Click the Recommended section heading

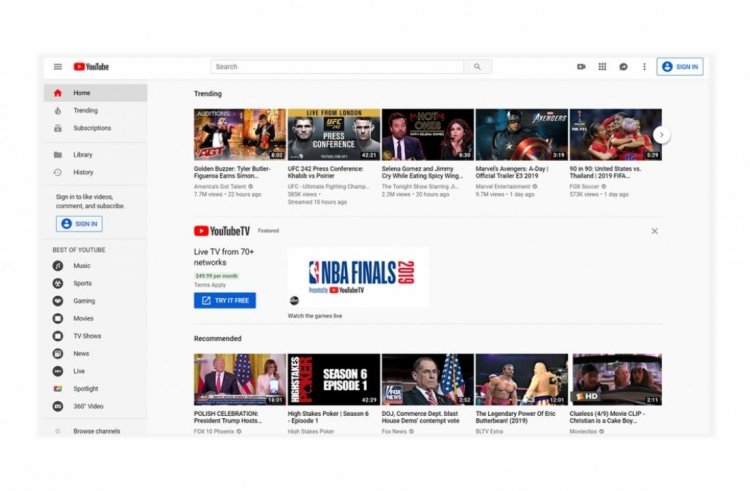(218, 338)
